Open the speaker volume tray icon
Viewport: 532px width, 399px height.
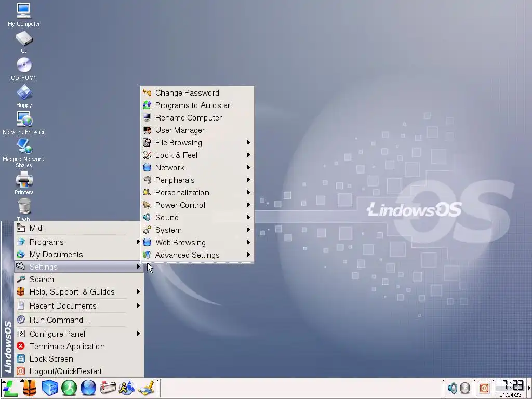tap(453, 388)
